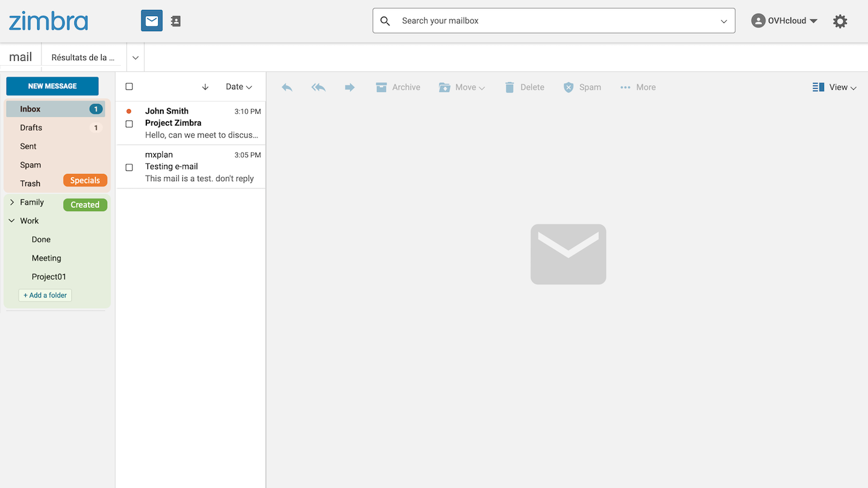Check the John Smith email checkbox

coord(129,124)
